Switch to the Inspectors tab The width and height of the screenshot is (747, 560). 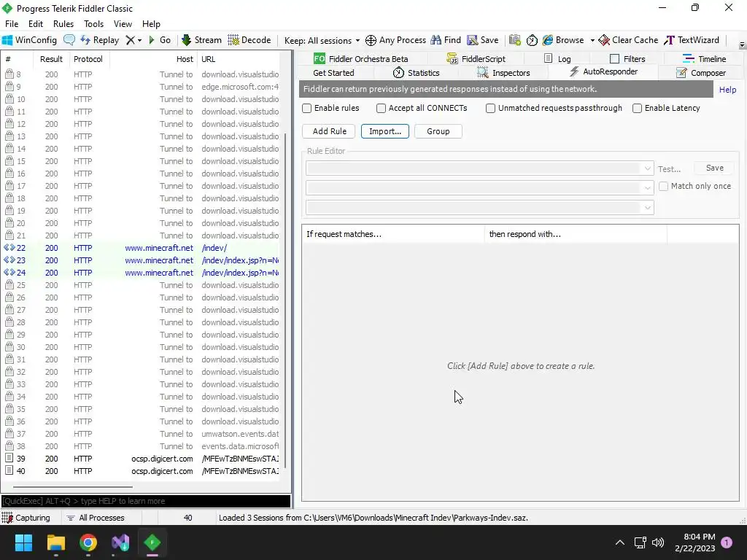(503, 73)
